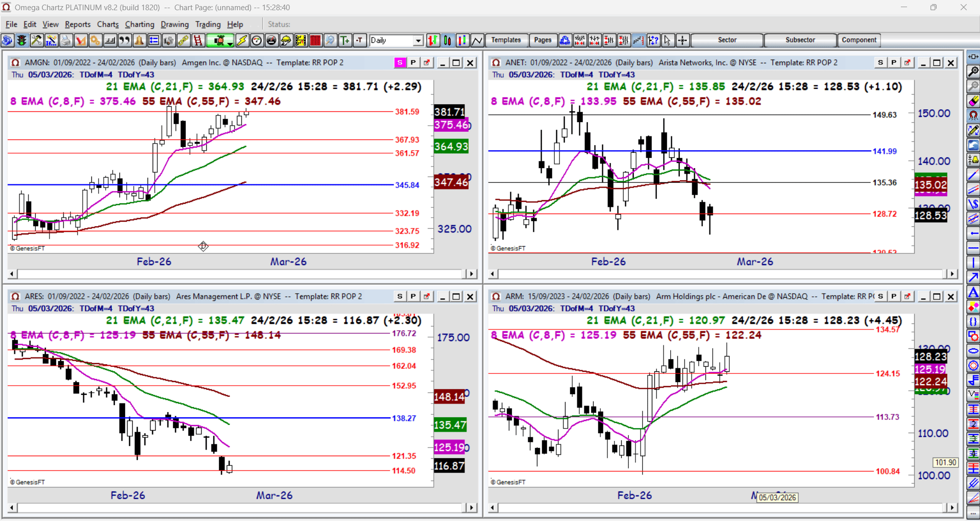Open the File menu
The height and width of the screenshot is (521, 980).
[x=11, y=25]
